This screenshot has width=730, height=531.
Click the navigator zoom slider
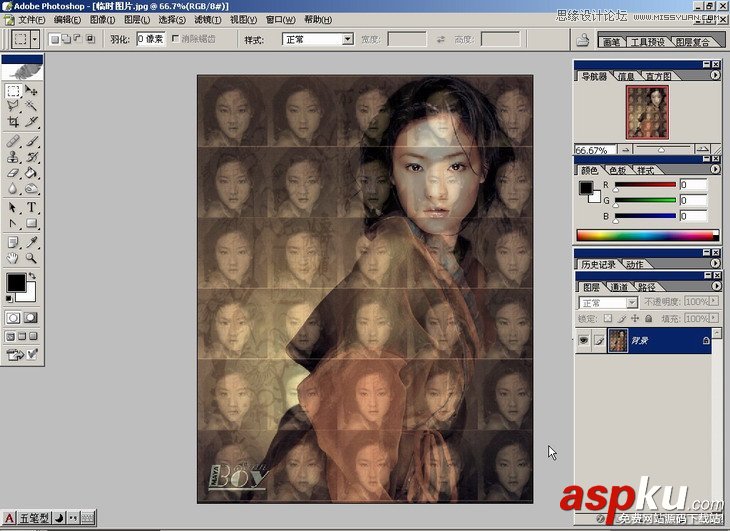point(662,149)
